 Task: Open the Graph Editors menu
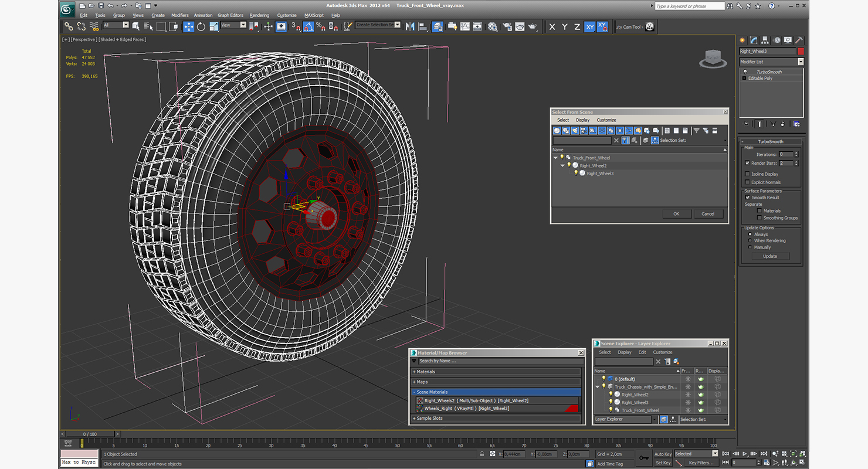click(x=230, y=15)
